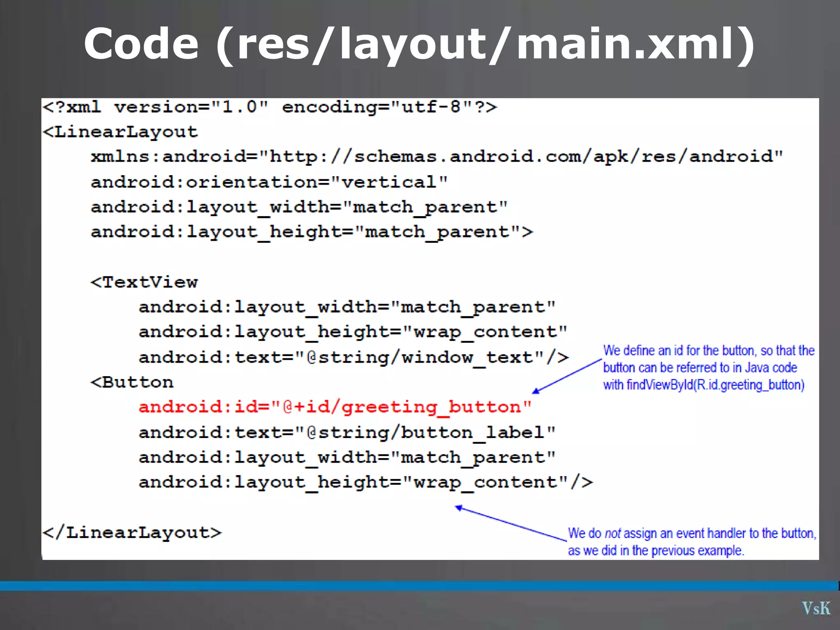The image size is (840, 630).
Task: Click the slide title "Code (res/layout/main.xml)"
Action: [x=419, y=44]
